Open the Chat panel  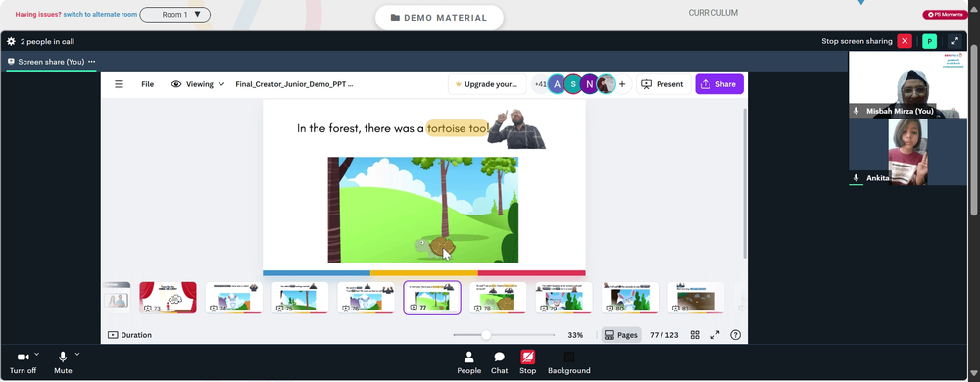500,362
